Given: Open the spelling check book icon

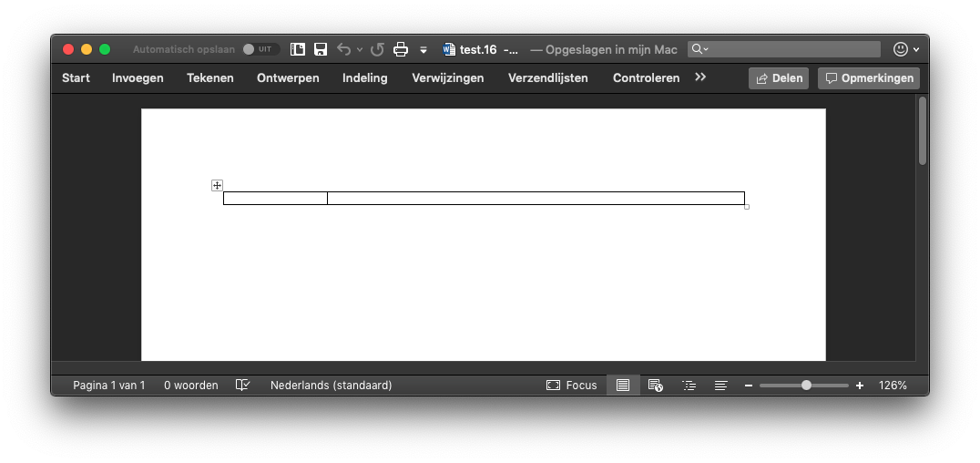Looking at the screenshot, I should [x=242, y=385].
